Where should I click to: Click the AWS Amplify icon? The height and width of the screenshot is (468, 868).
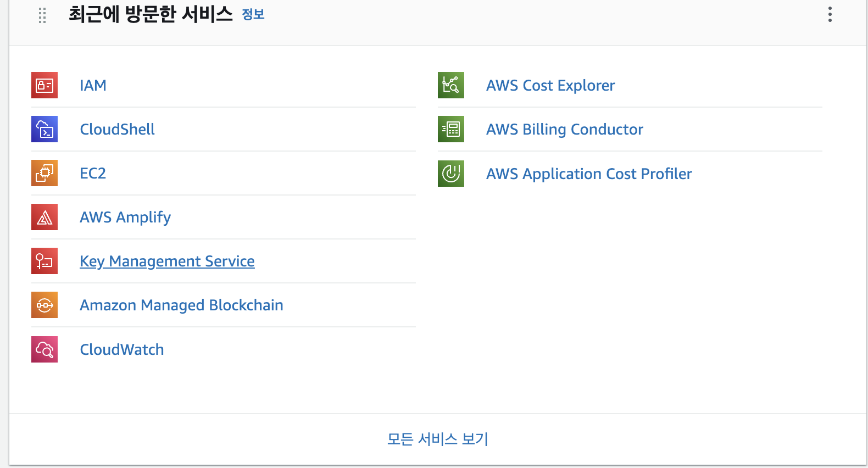click(44, 217)
